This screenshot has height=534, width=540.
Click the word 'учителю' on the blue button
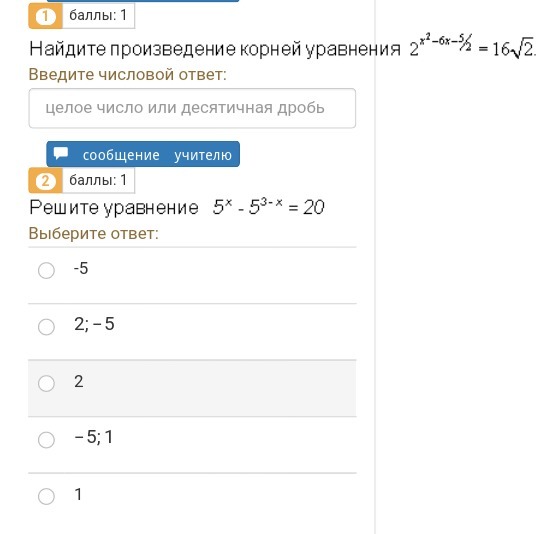pos(203,155)
